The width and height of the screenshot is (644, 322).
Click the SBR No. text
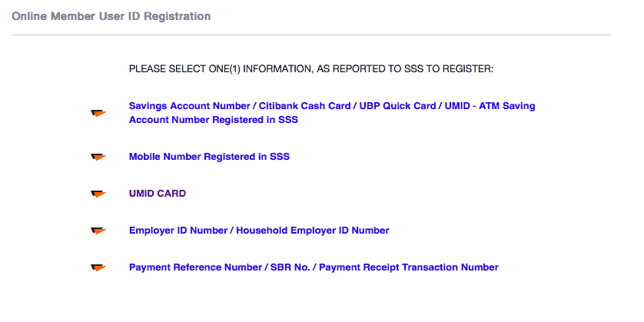[x=292, y=267]
